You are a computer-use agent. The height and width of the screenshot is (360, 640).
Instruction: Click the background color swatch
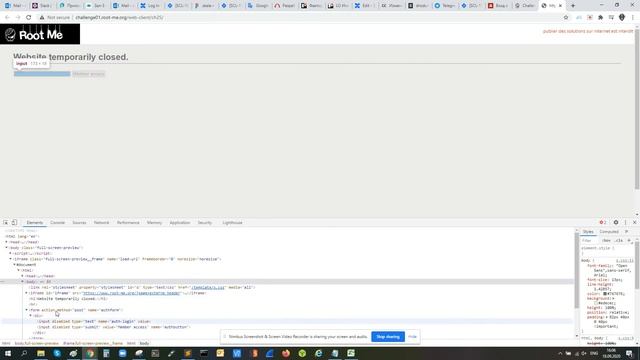(596, 303)
